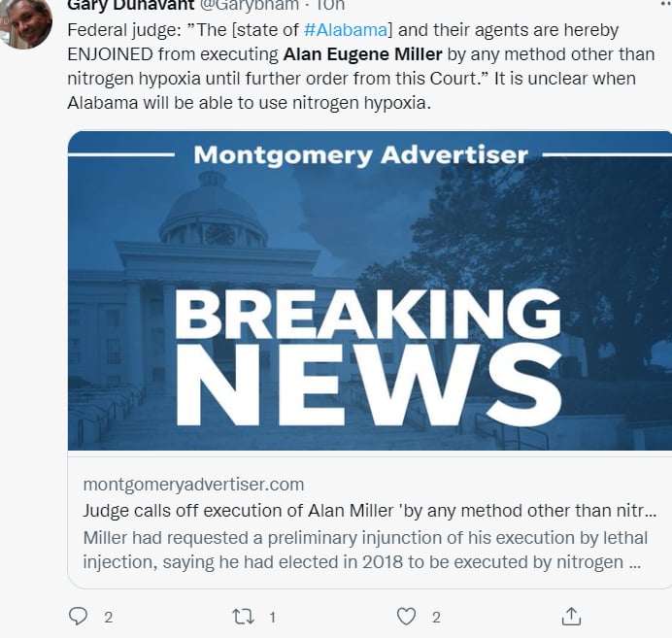Open the tweet's more options ellipsis
The image size is (672, 638).
(x=665, y=4)
